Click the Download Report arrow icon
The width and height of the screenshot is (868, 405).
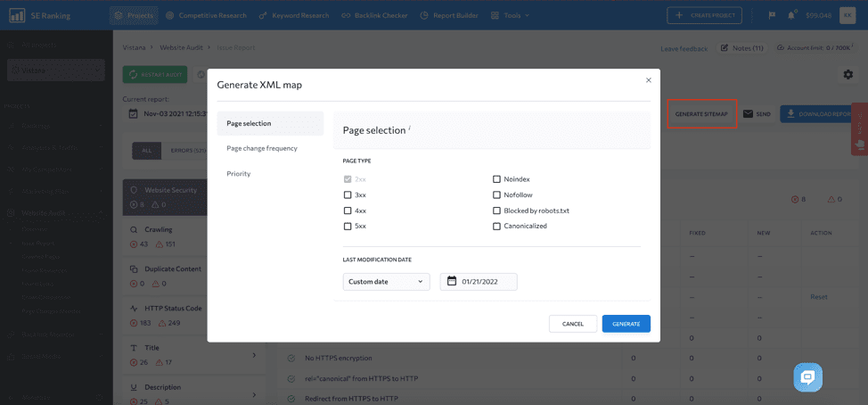pos(790,113)
